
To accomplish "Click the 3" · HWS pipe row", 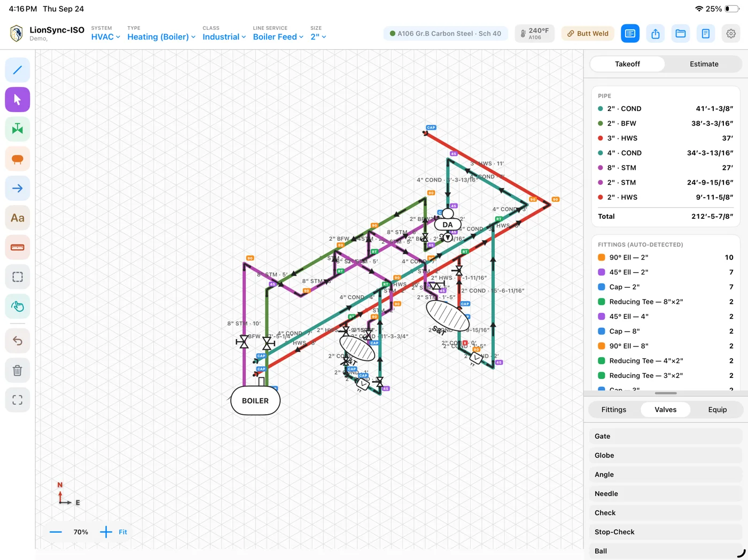I will 666,138.
